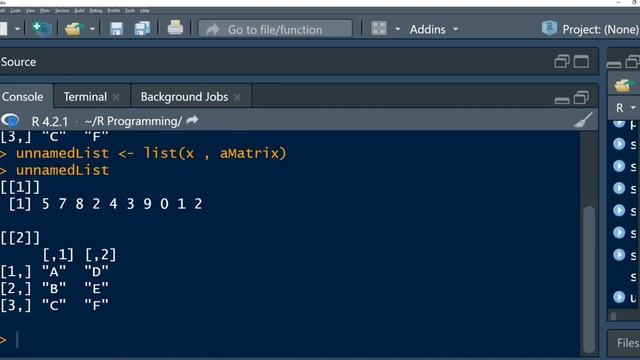640x360 pixels.
Task: Open the Build menu
Action: (x=79, y=11)
